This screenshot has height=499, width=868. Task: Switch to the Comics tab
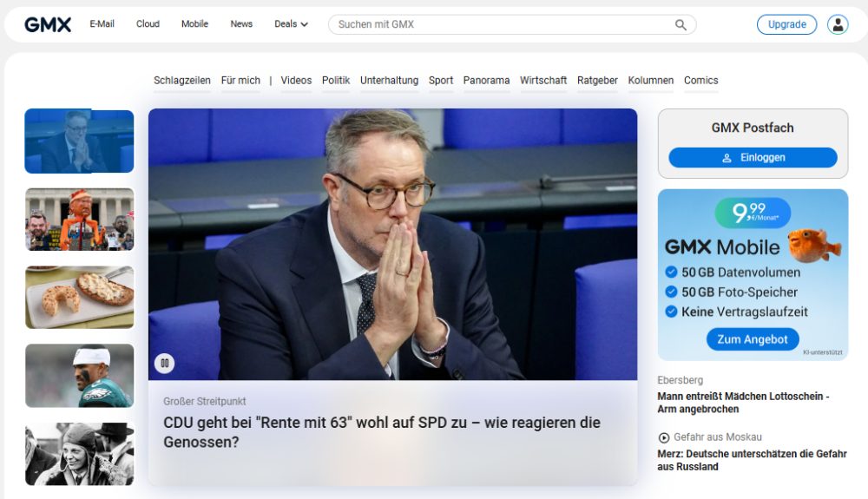[700, 80]
